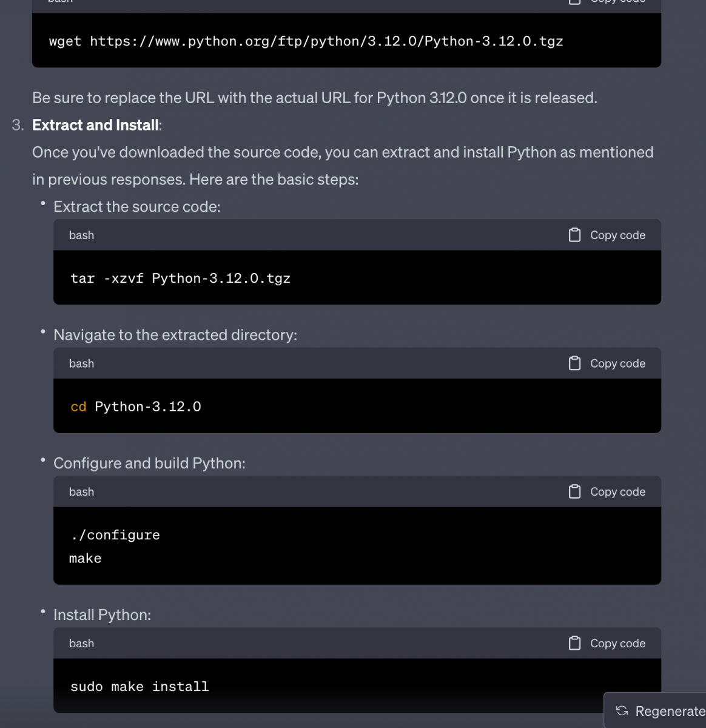
Task: Click the bash label above the cd command
Action: pyautogui.click(x=81, y=363)
